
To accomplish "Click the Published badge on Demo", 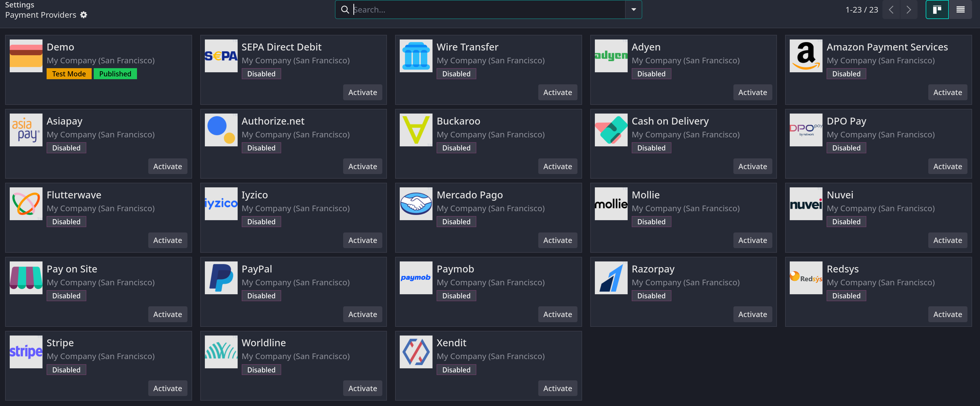I will (115, 74).
